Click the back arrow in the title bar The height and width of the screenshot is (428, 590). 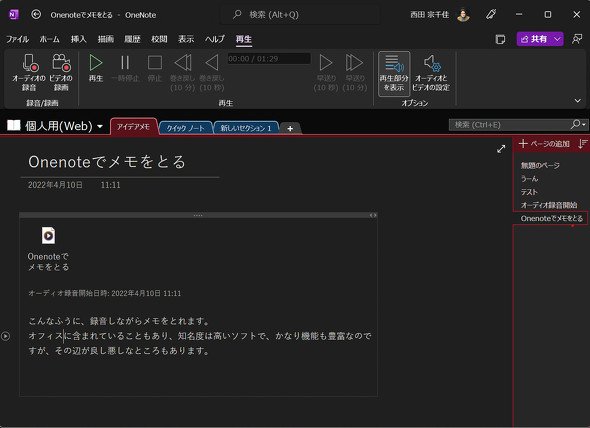(36, 15)
